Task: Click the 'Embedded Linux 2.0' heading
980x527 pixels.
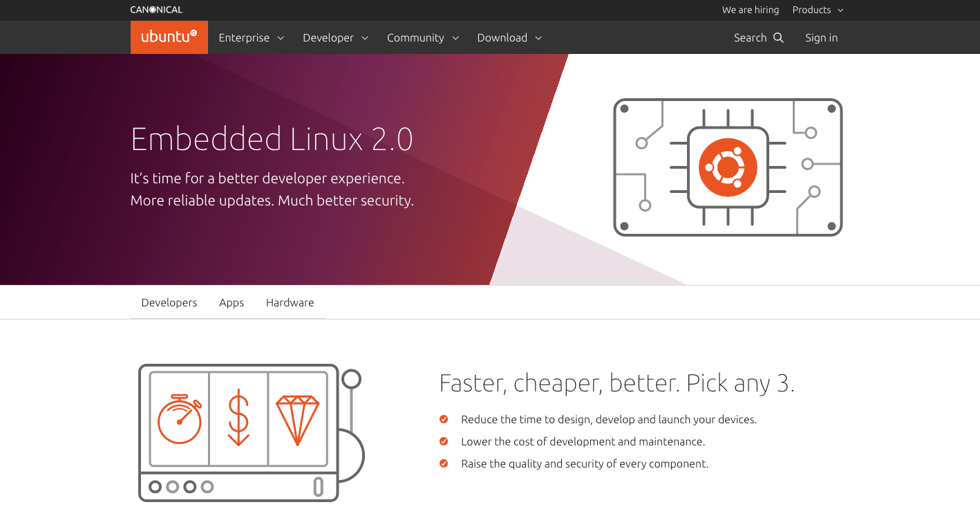Action: (x=272, y=140)
